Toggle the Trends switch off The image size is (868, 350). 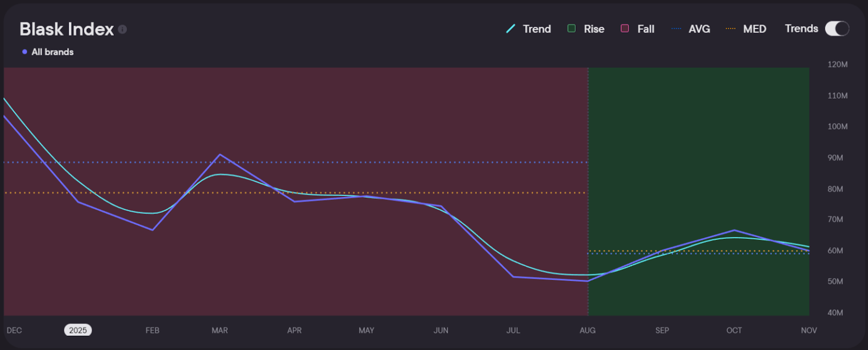point(837,29)
